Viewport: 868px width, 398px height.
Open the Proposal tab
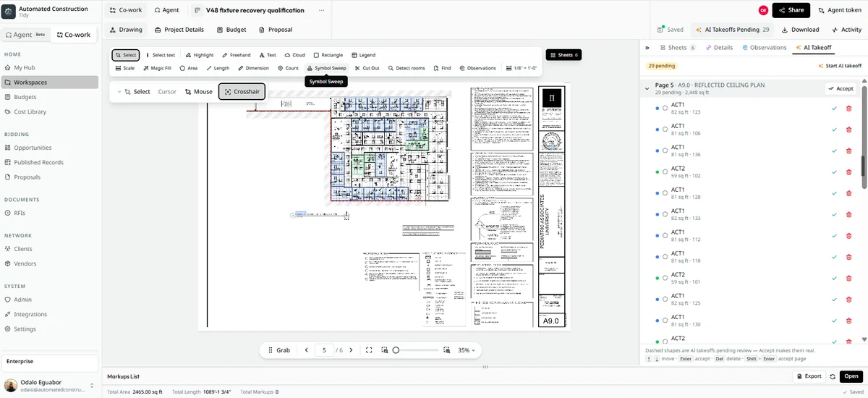tap(275, 30)
